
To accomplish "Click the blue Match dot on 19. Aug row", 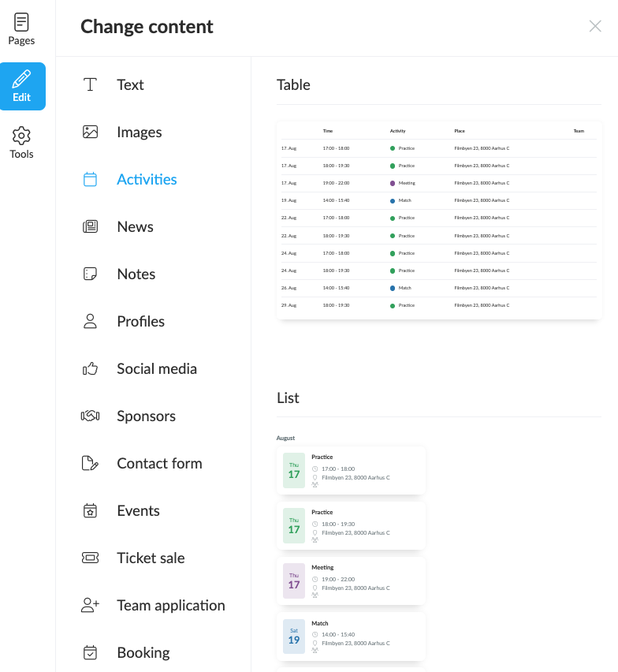I will click(393, 200).
